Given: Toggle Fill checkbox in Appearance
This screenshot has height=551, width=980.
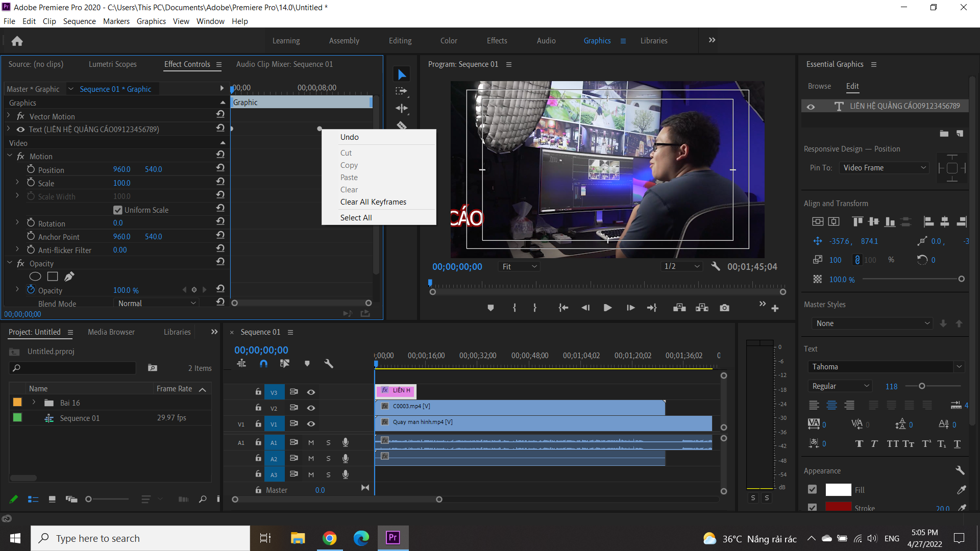Looking at the screenshot, I should tap(813, 489).
